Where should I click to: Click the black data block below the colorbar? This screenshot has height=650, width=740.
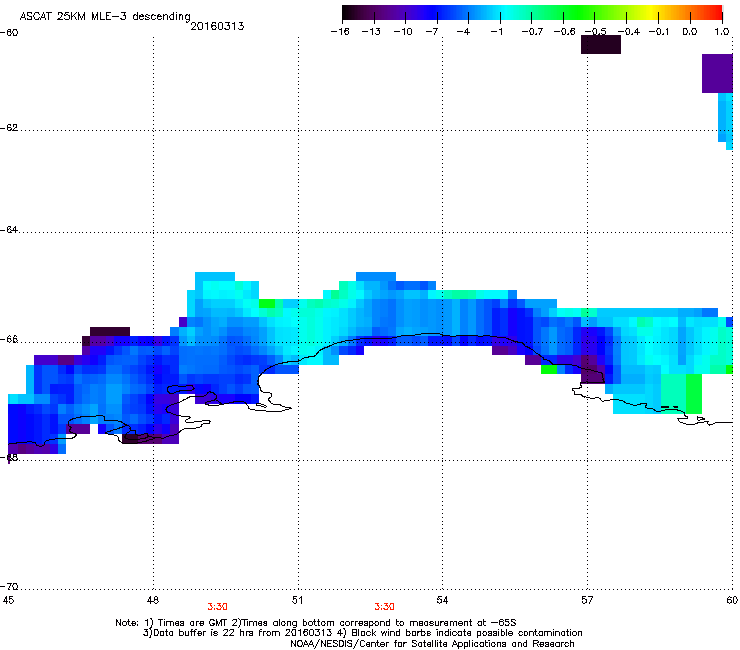601,44
